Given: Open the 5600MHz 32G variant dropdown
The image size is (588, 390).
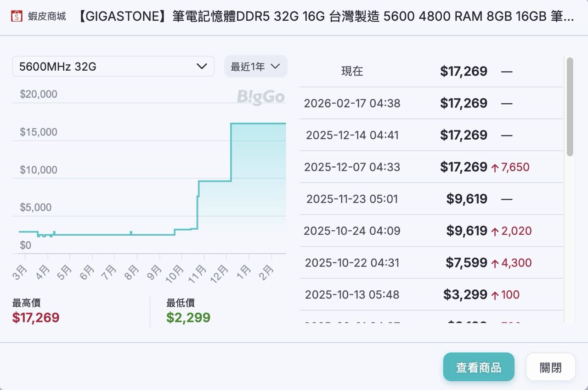Looking at the screenshot, I should [x=113, y=67].
